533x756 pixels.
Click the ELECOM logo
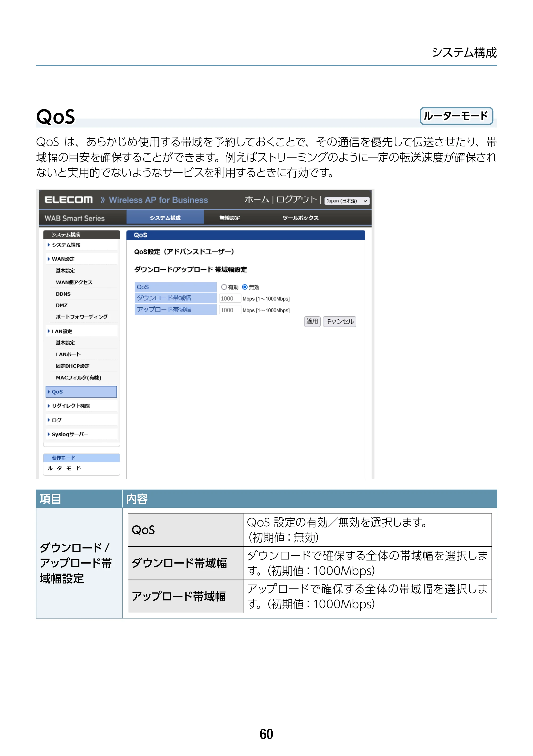click(x=68, y=200)
